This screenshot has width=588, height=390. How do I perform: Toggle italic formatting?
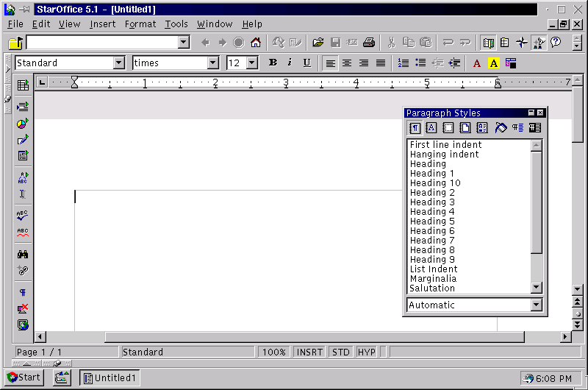point(290,63)
